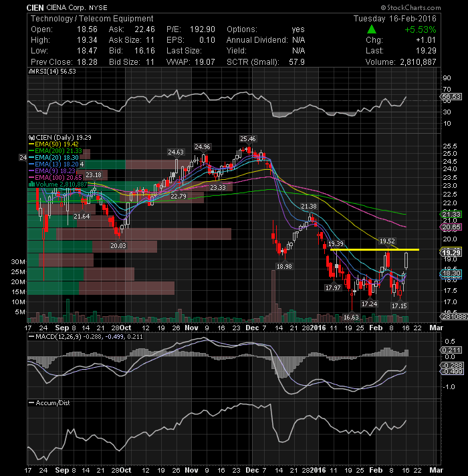Image resolution: width=468 pixels, height=476 pixels.
Task: Select the Low price 18.47
Action: pos(87,51)
